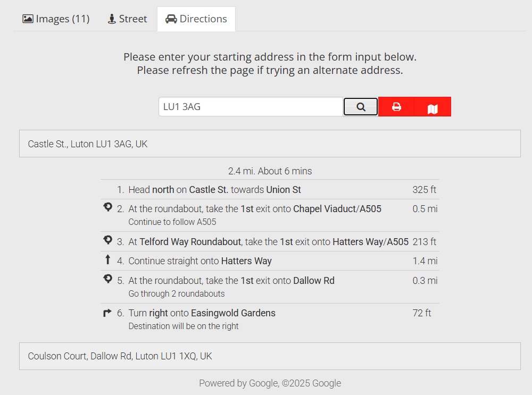Click the Castle St. starting address box

(270, 144)
